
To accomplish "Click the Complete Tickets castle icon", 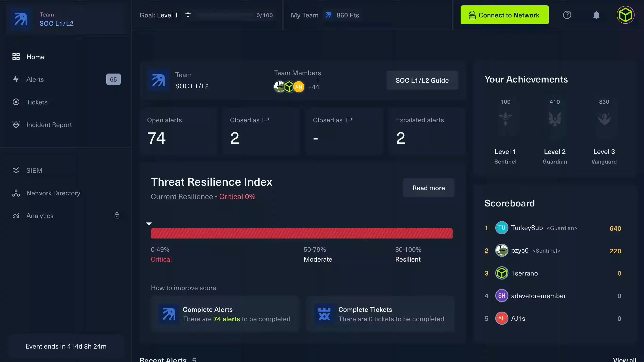I will pyautogui.click(x=324, y=314).
